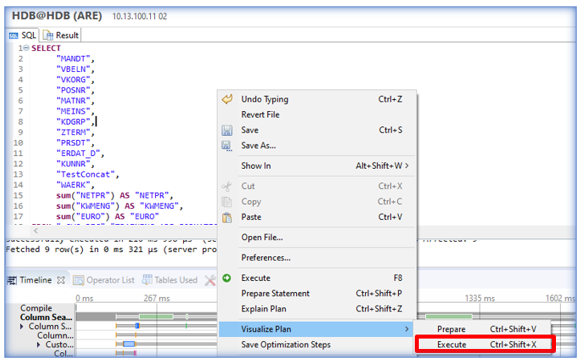The height and width of the screenshot is (364, 584).
Task: Select Open File... menu entry
Action: 317,237
